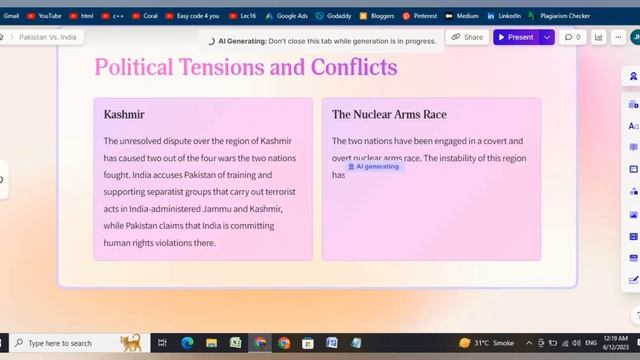Open the Medium bookmark

462,16
